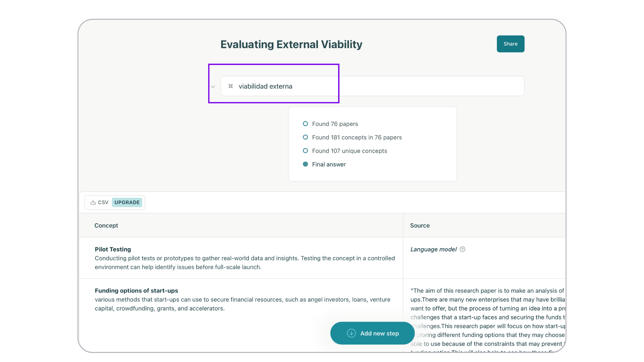Click the down-arrow icon in Add new step
Image resolution: width=644 pixels, height=362 pixels.
pyautogui.click(x=351, y=333)
